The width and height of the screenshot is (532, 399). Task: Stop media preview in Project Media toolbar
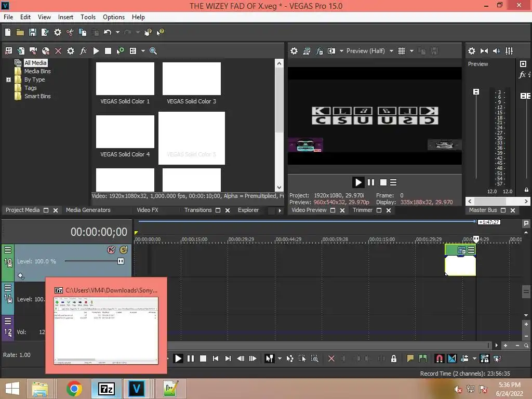pyautogui.click(x=108, y=51)
